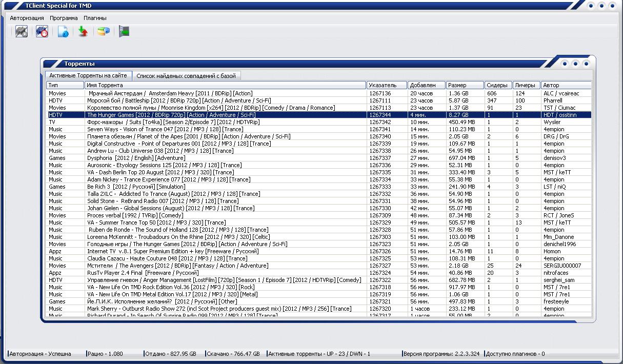This screenshot has height=364, width=623.
Task: Select Йе.П.И.К. Исполнение желаний game torrent
Action: tap(318, 301)
